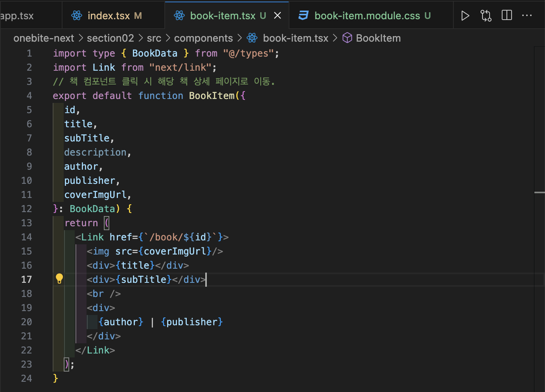Open the book-item.module.css tab

click(371, 16)
